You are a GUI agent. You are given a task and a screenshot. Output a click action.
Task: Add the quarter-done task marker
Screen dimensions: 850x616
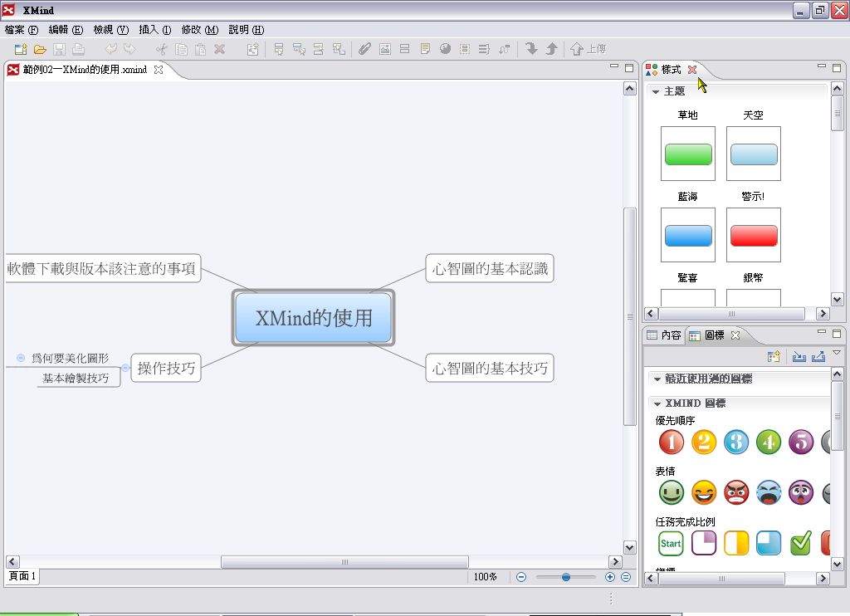pos(704,543)
